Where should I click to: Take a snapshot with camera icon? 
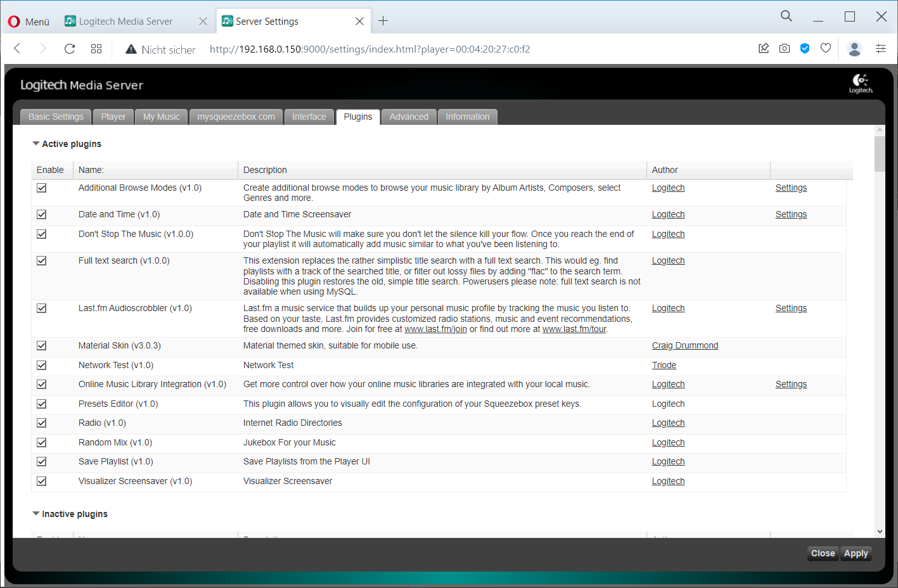tap(785, 48)
